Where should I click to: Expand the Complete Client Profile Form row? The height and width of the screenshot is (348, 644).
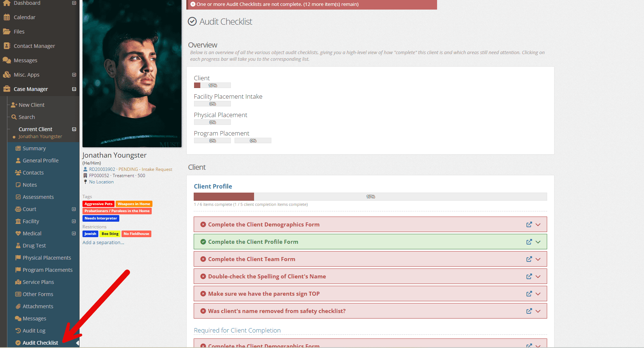coord(538,242)
